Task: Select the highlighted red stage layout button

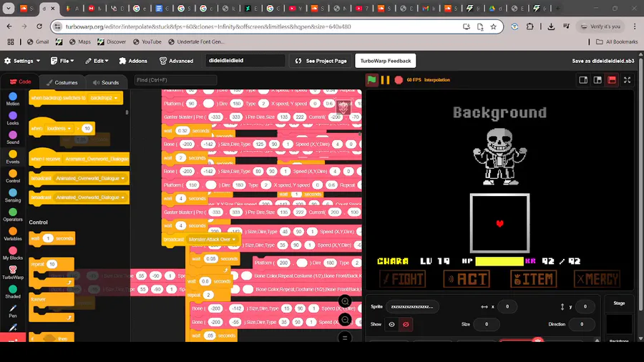Action: (612, 80)
